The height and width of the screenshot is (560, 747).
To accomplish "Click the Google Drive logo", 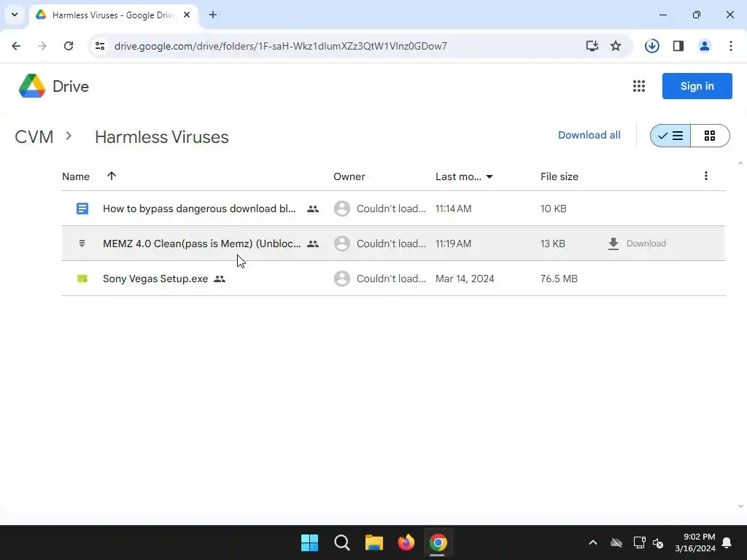I will pyautogui.click(x=32, y=86).
